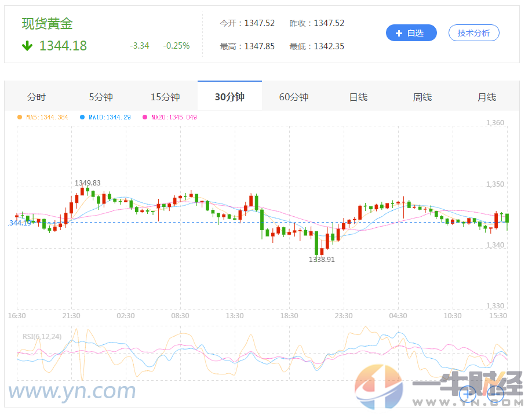Select the 15分钟 interval tab
Viewport: 532px width, 415px height.
[165, 97]
